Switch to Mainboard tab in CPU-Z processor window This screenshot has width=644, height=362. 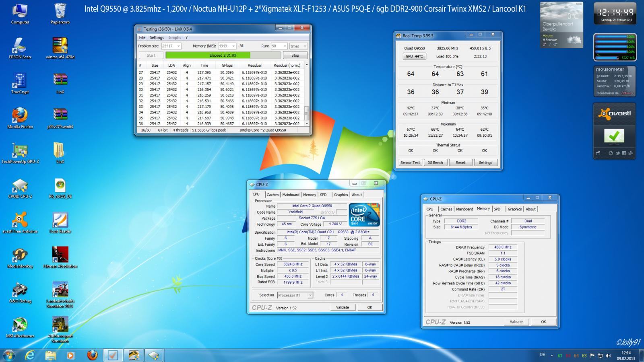291,195
